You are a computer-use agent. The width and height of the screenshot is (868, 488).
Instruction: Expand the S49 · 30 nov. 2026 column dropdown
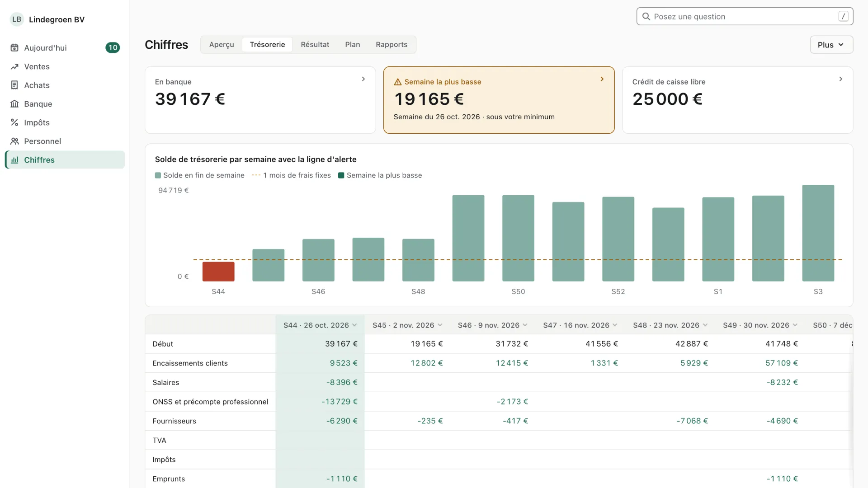pos(795,325)
